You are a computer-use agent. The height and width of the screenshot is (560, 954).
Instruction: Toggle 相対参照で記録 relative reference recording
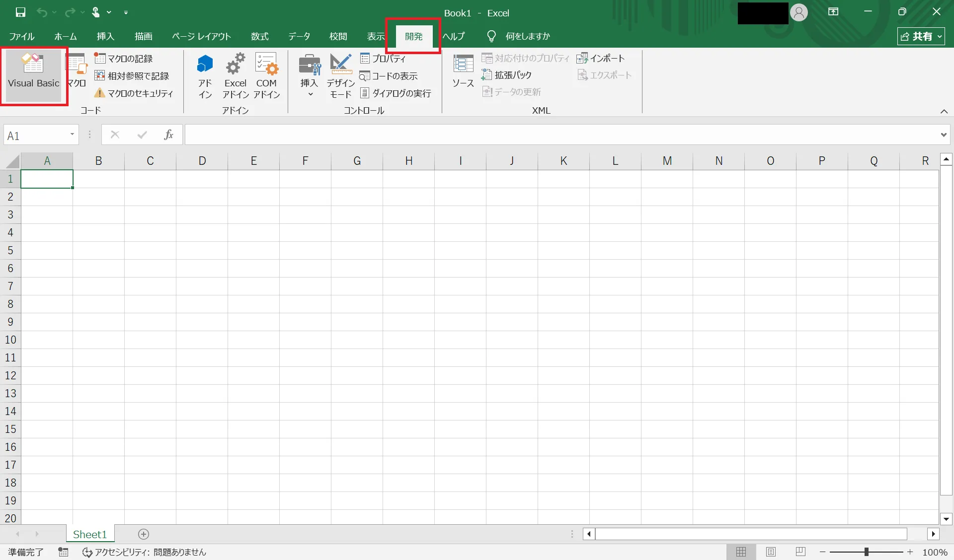pos(133,76)
